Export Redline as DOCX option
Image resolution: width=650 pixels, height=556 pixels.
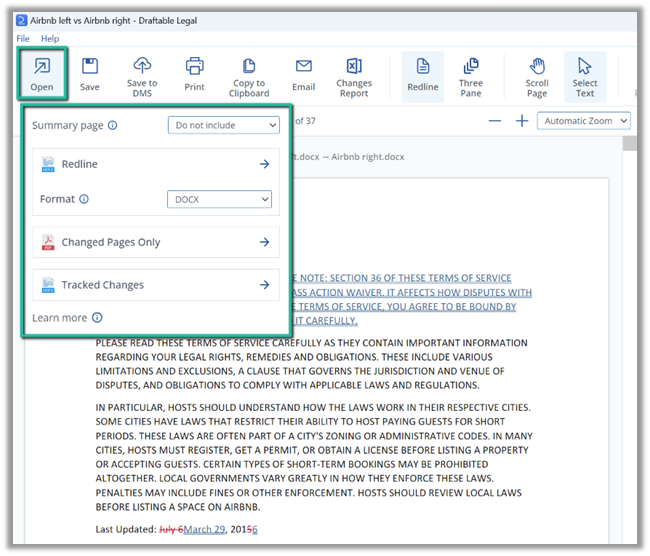pos(156,164)
